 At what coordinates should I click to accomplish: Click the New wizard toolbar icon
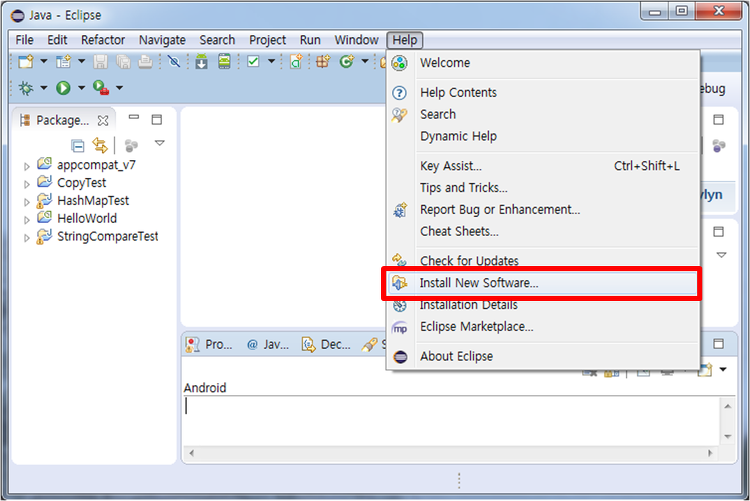26,61
